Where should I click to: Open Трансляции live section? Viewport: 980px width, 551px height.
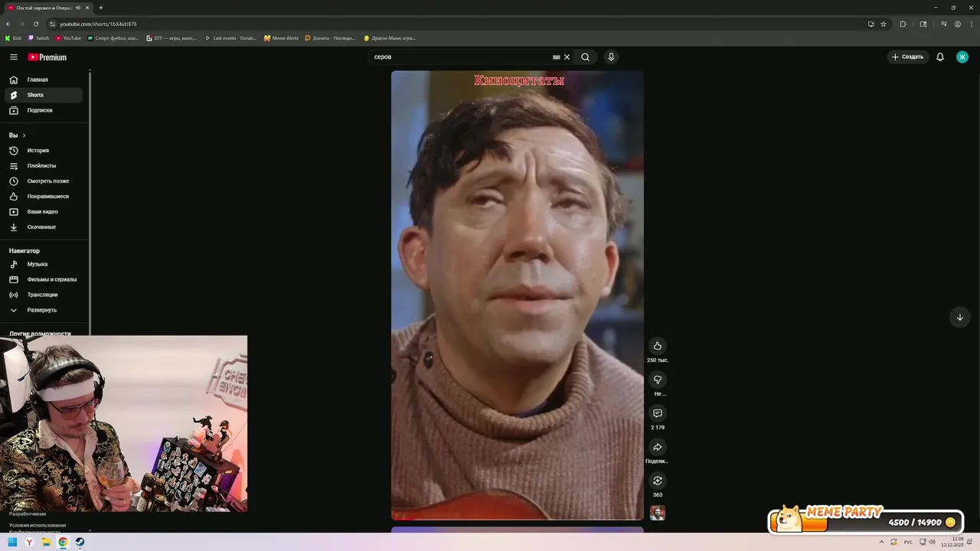click(44, 295)
